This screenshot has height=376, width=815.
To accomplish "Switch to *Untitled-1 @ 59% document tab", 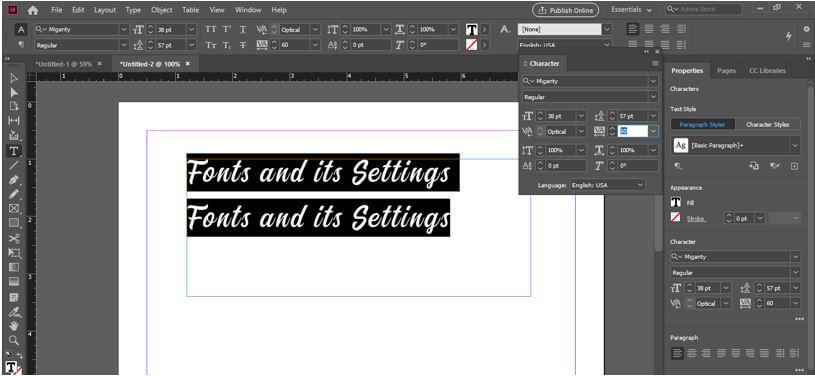I will click(63, 64).
